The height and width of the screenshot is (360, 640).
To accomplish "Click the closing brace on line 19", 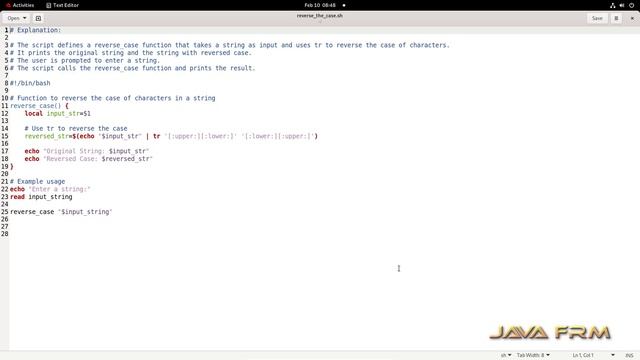I will 11,167.
